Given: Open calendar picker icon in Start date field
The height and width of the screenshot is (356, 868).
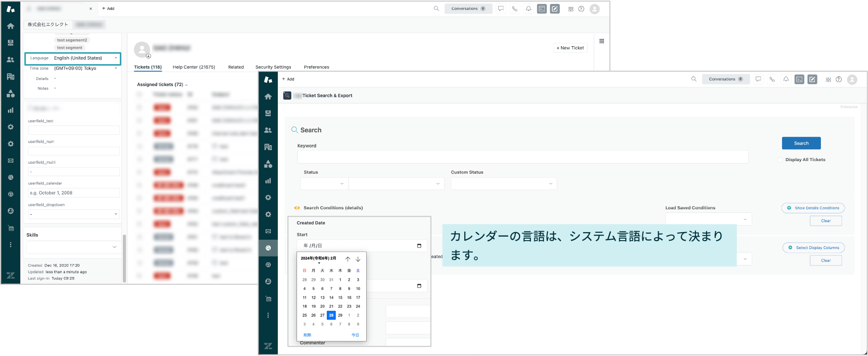Looking at the screenshot, I should point(419,246).
